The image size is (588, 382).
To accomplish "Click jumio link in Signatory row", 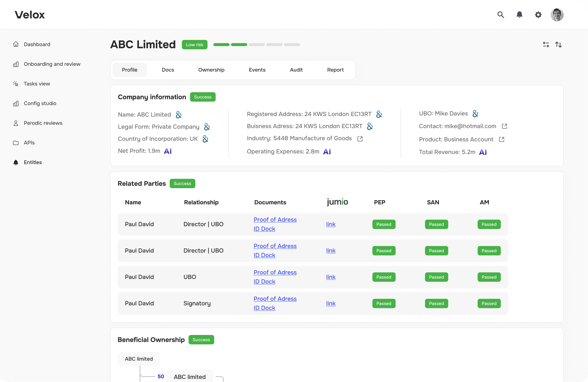I will click(x=331, y=303).
